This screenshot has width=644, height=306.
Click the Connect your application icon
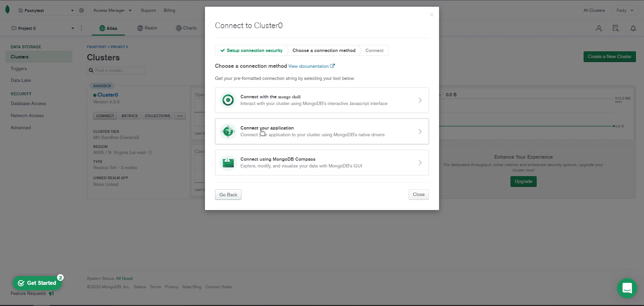point(228,131)
